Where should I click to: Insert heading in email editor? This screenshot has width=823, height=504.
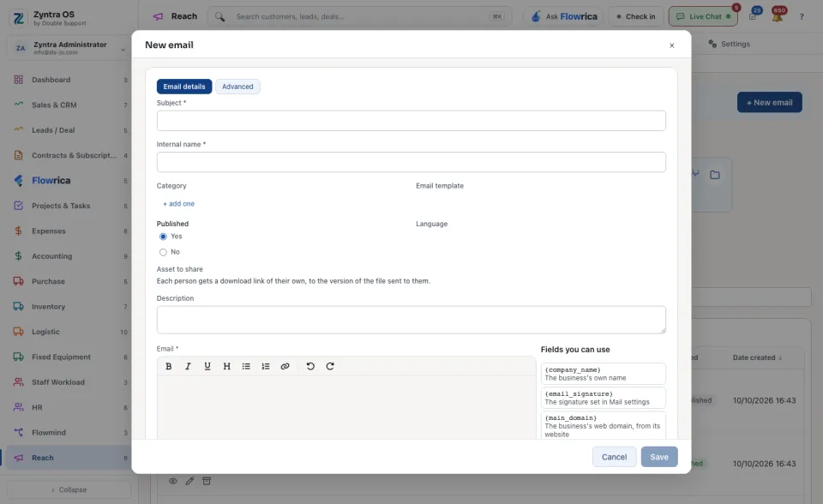tap(226, 367)
